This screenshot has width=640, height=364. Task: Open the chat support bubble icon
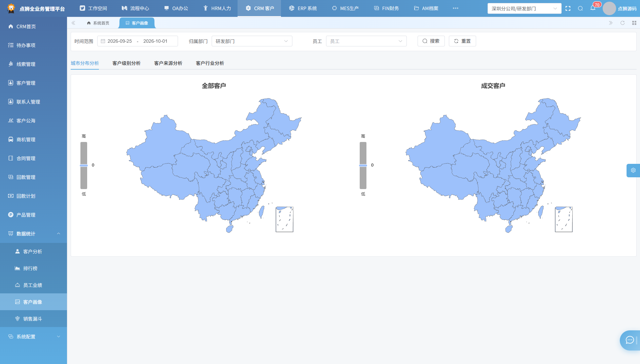pos(630,340)
